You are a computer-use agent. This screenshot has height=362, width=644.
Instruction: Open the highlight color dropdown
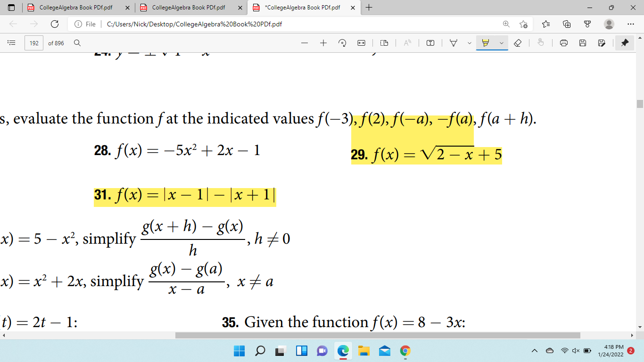click(x=502, y=42)
